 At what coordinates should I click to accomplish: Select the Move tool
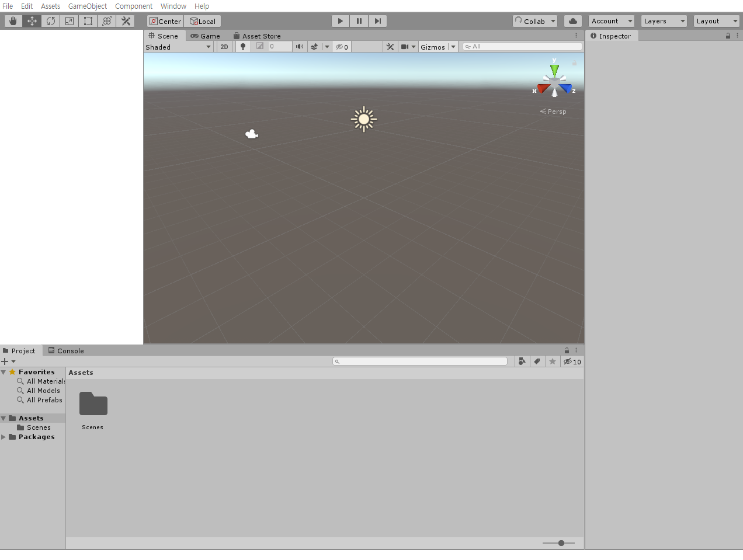click(32, 21)
